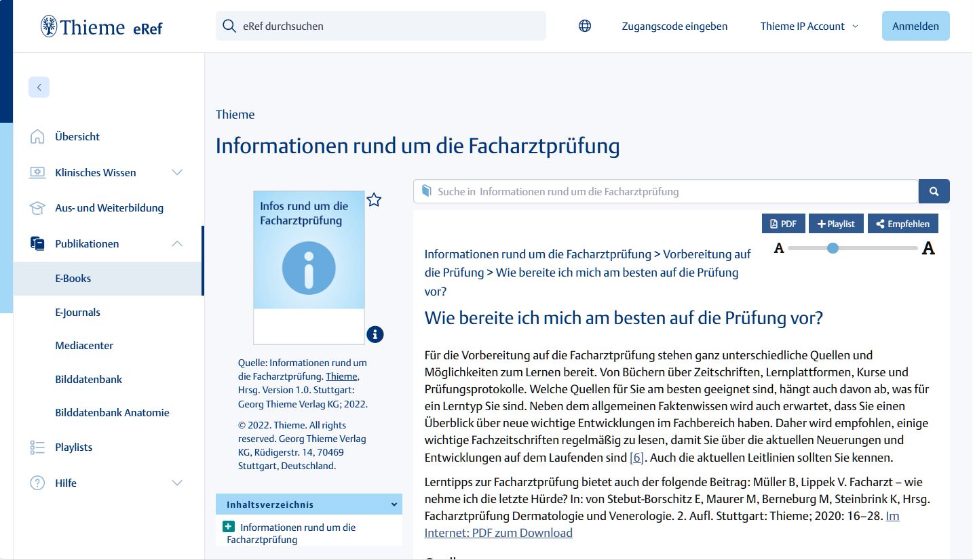Click the heading Wie bereite ich mich am besten
This screenshot has height=560, width=973.
click(x=624, y=317)
